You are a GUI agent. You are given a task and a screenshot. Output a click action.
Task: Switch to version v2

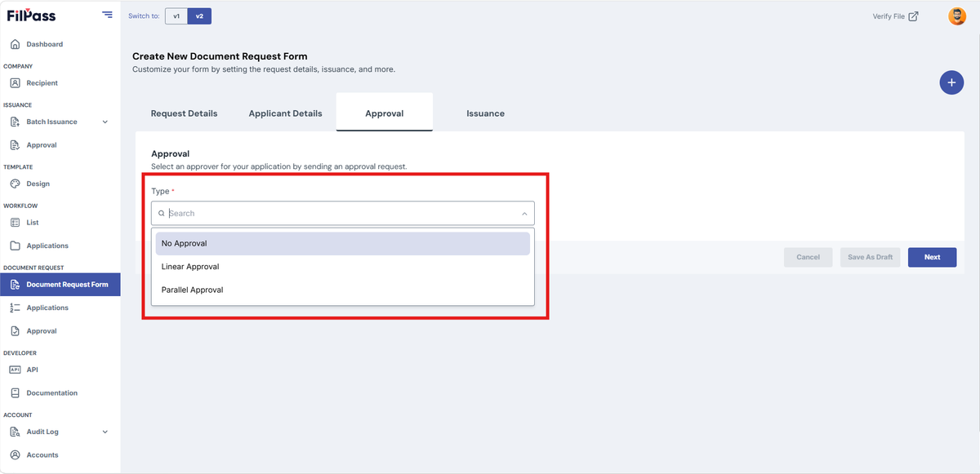point(199,16)
